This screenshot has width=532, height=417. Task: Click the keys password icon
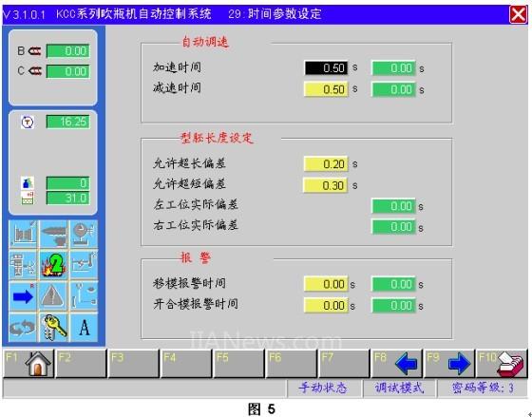(x=53, y=328)
